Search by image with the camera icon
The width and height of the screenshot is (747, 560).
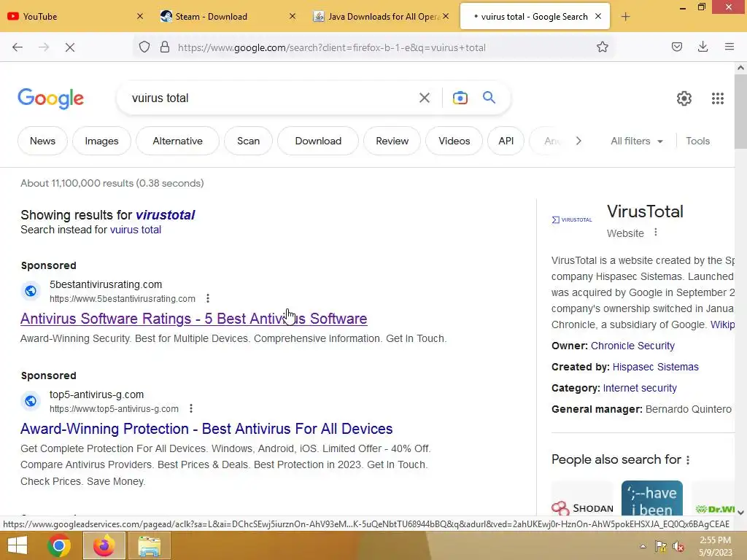[460, 98]
